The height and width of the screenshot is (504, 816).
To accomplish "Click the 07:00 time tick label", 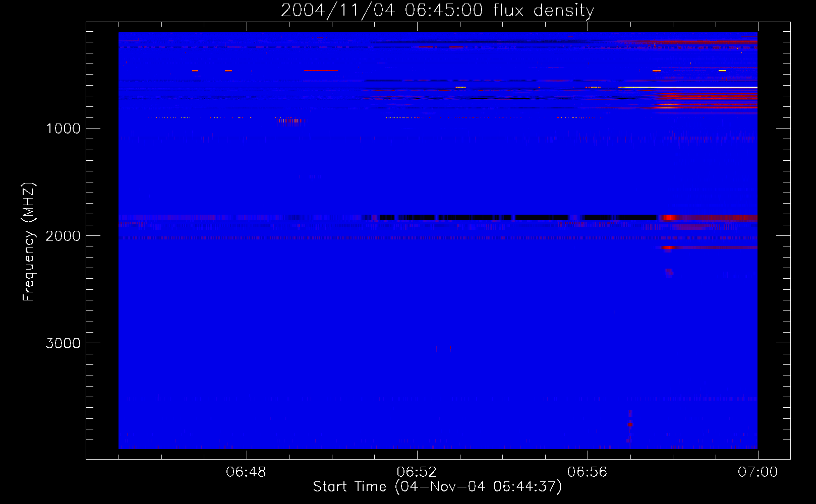I will coord(757,472).
